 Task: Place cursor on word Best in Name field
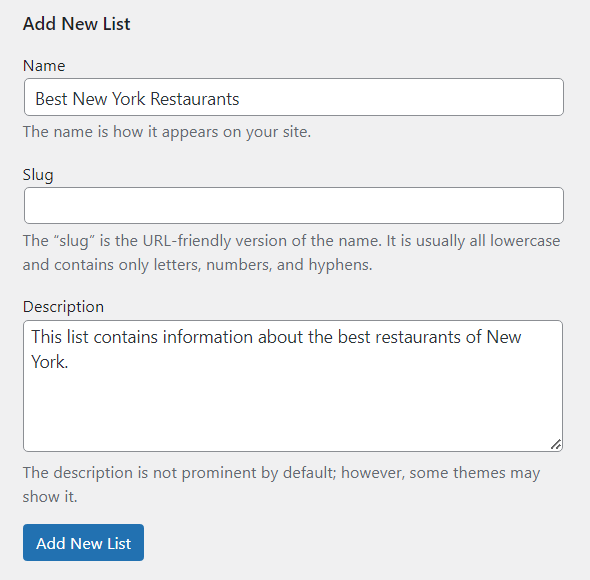[51, 99]
